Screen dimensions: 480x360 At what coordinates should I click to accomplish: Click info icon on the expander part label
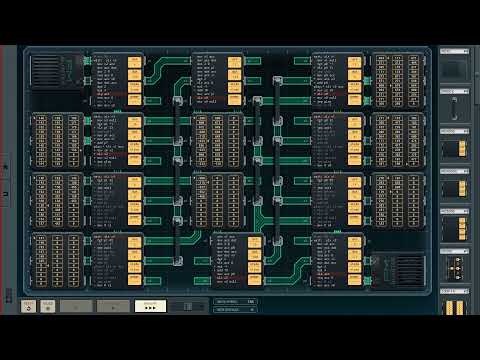[466, 251]
